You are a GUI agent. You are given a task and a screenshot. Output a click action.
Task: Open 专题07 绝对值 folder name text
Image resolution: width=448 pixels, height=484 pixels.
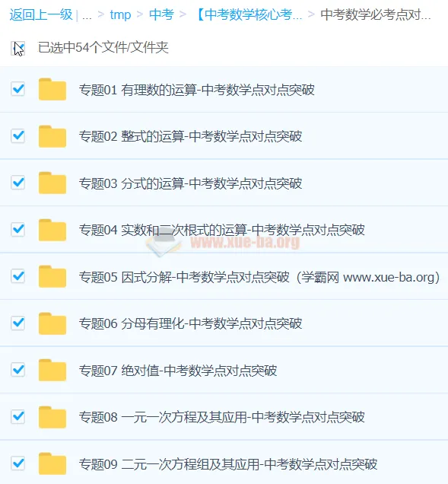click(x=178, y=370)
